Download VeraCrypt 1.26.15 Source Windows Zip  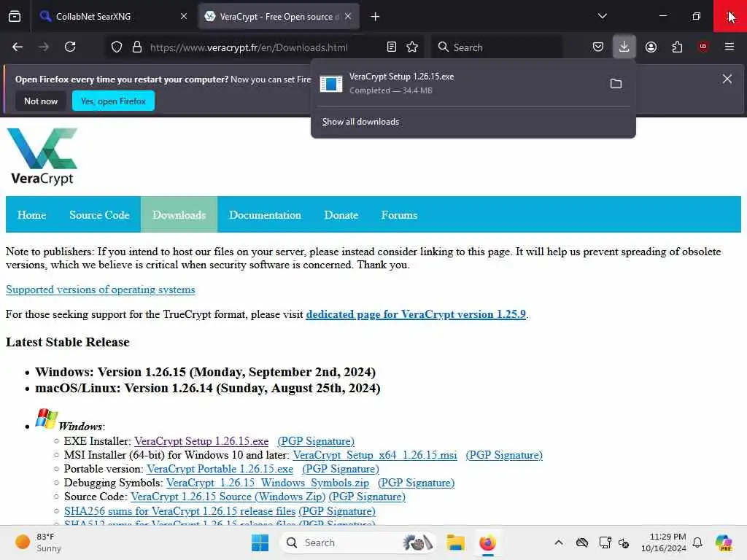pyautogui.click(x=228, y=497)
